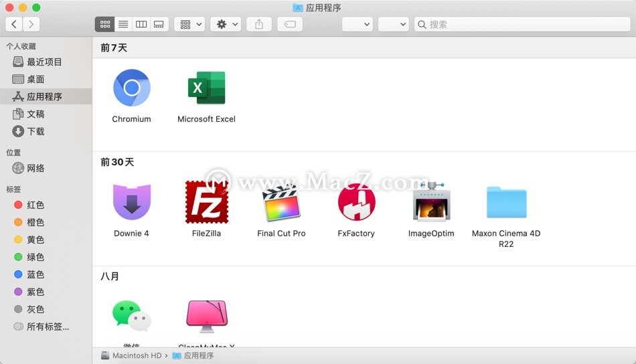This screenshot has width=636, height=364.
Task: Filter by the 橙色 tag
Action: coord(46,222)
